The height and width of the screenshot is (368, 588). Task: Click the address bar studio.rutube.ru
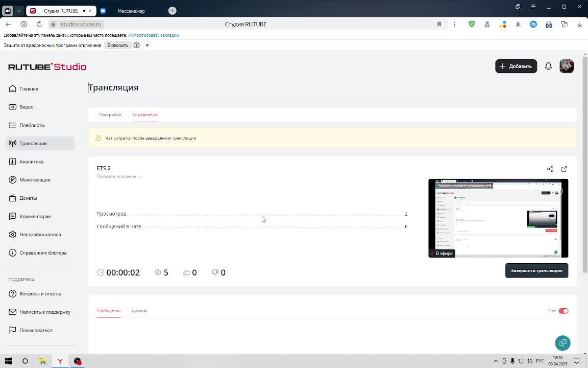81,24
